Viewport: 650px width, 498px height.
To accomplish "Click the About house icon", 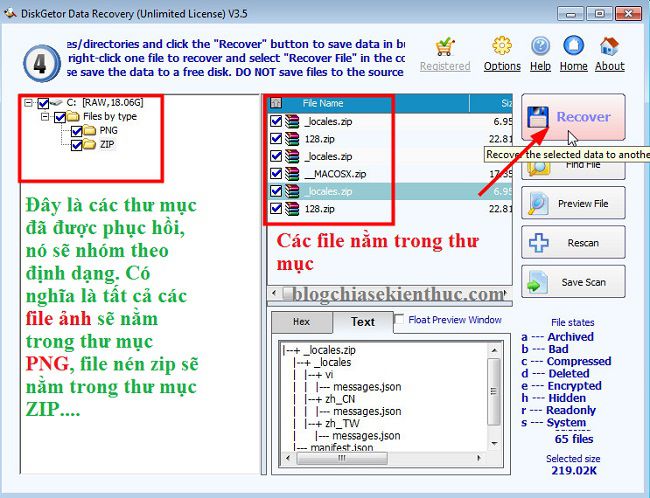I will (x=609, y=46).
